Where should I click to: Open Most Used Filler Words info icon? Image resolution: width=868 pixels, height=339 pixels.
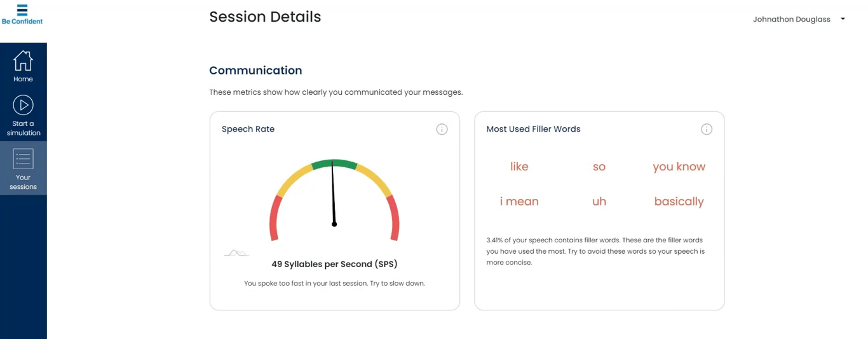706,129
